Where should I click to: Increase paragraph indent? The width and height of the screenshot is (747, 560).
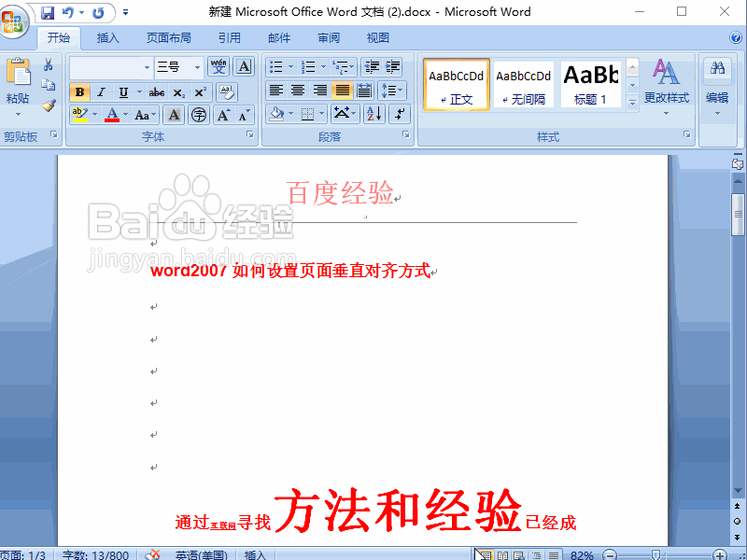pos(392,67)
